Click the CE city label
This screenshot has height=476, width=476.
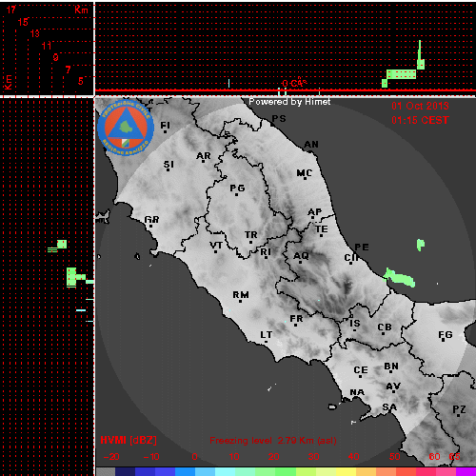(361, 370)
